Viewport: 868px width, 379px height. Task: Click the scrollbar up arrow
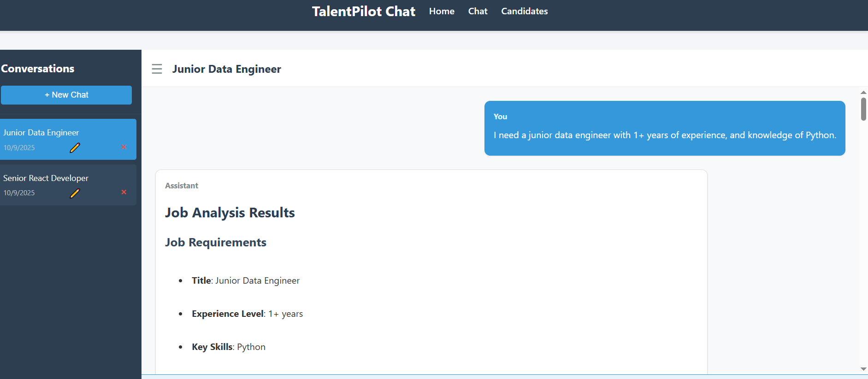click(863, 93)
